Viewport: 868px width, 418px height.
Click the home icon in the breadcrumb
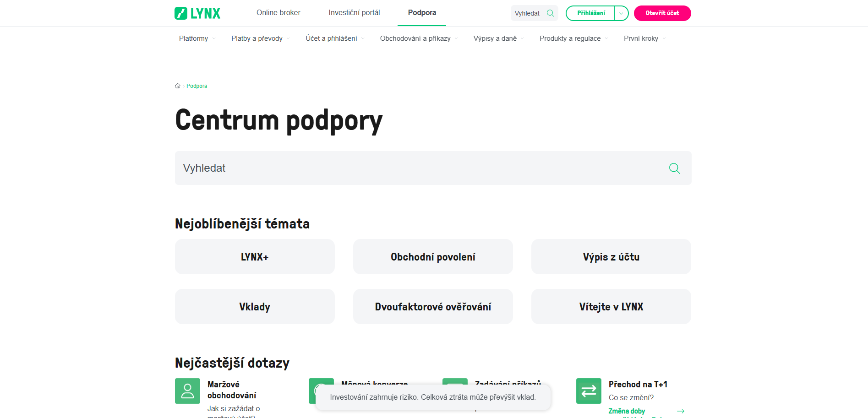[x=178, y=86]
